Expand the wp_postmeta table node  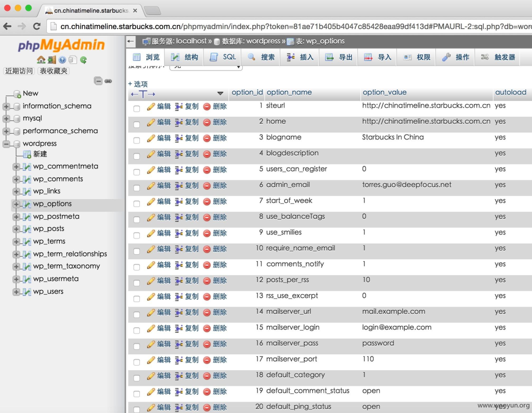(x=16, y=216)
